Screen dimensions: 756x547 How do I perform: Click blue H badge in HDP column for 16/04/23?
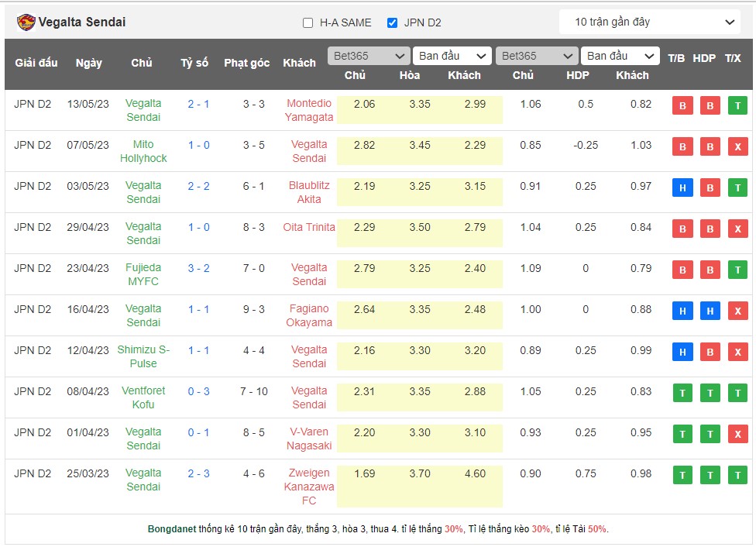pyautogui.click(x=710, y=311)
